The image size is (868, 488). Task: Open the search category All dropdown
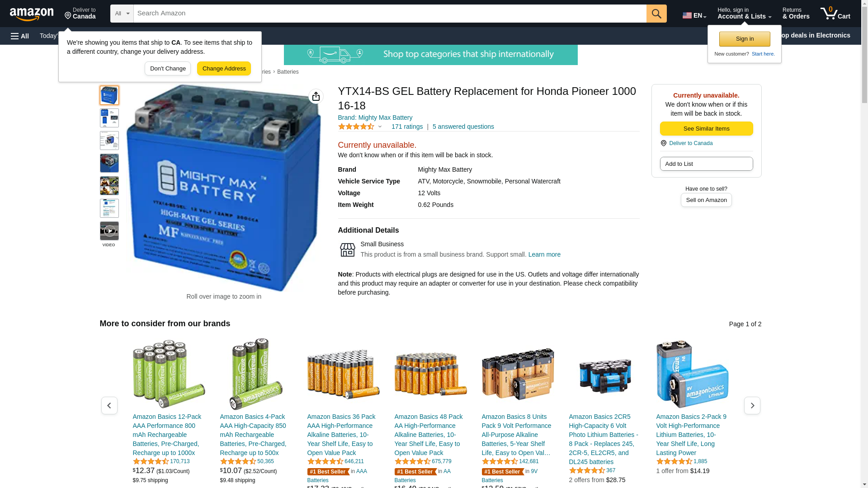(122, 14)
